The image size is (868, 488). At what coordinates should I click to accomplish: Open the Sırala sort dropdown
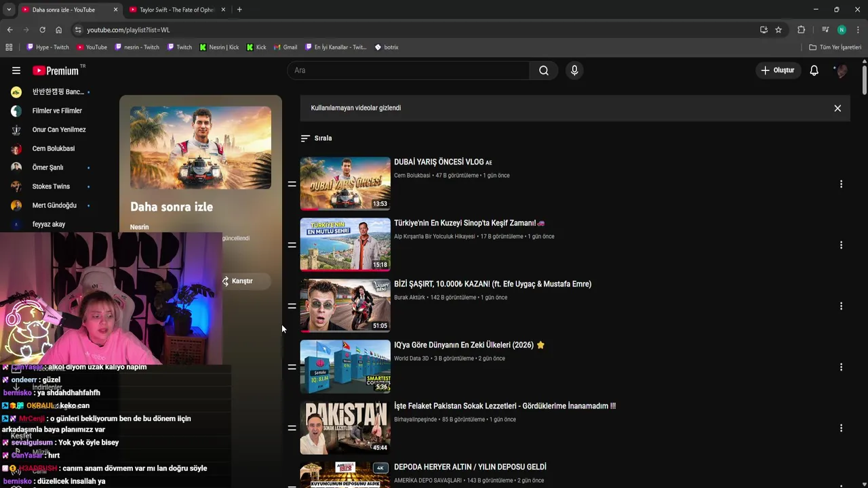pyautogui.click(x=316, y=138)
